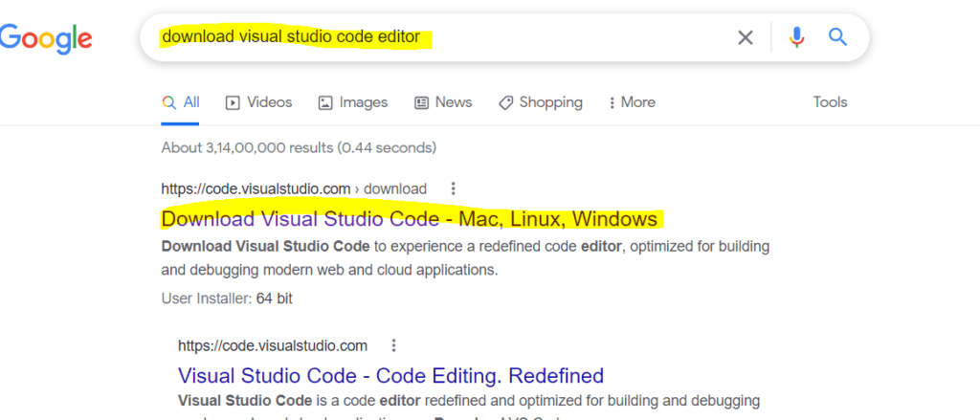The image size is (980, 420).
Task: Open three-dot menu beside code.visualstudio.com › download
Action: pos(454,188)
